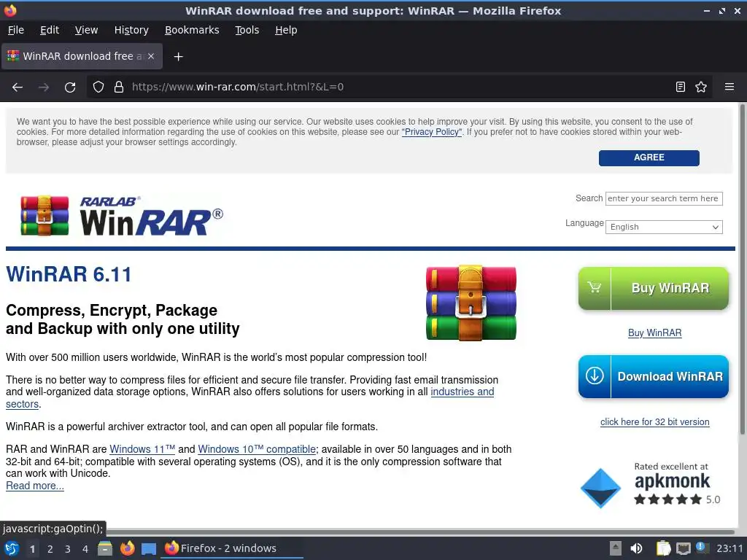Switch to workspace 3
This screenshot has width=747, height=560.
click(x=67, y=549)
